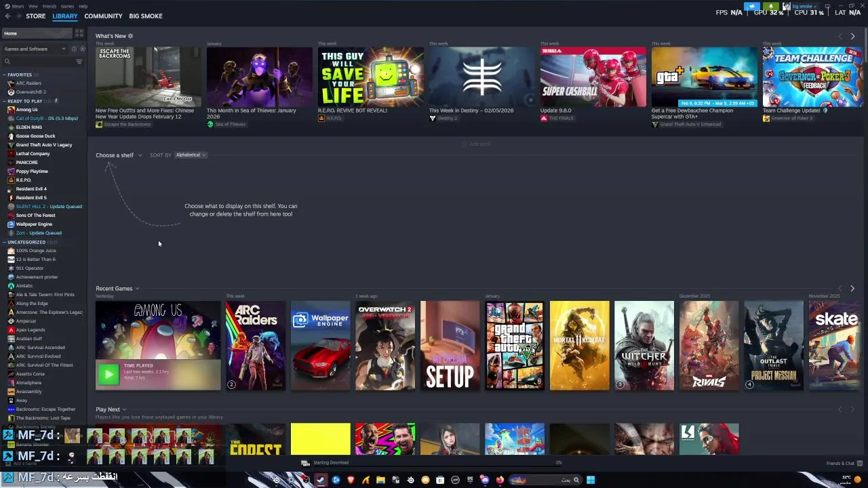This screenshot has height=488, width=868.
Task: Open Brave browser in taskbar
Action: point(351,480)
